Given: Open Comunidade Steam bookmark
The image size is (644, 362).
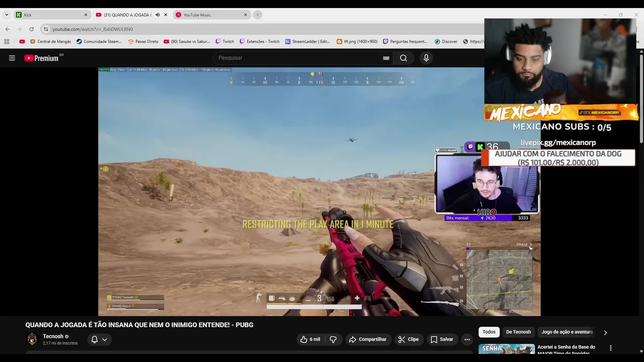Looking at the screenshot, I should [99, 42].
